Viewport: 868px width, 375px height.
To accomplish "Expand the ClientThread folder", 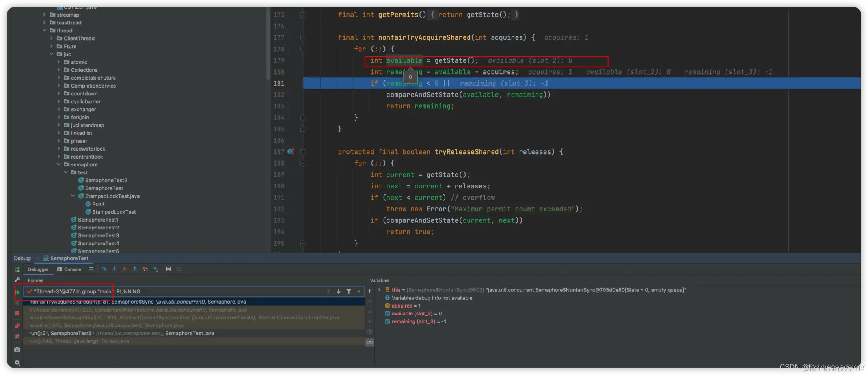I will pyautogui.click(x=51, y=39).
